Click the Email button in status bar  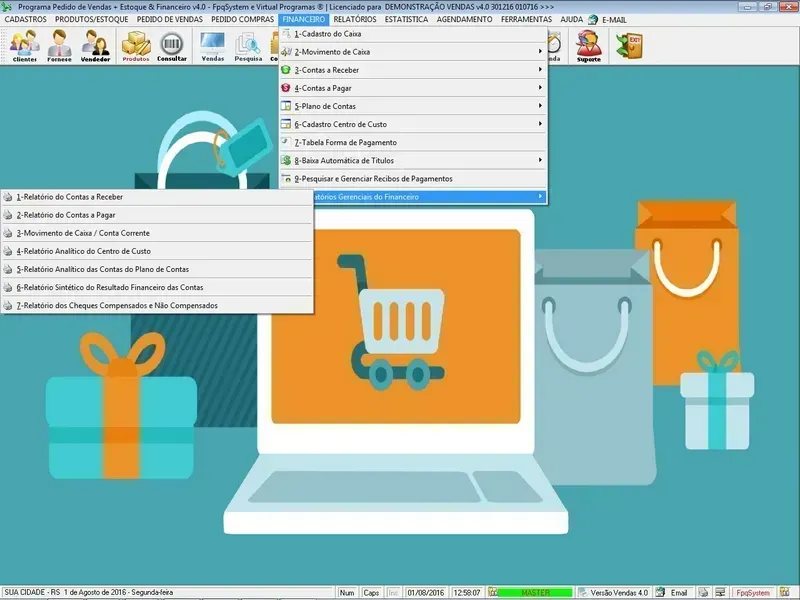(678, 593)
